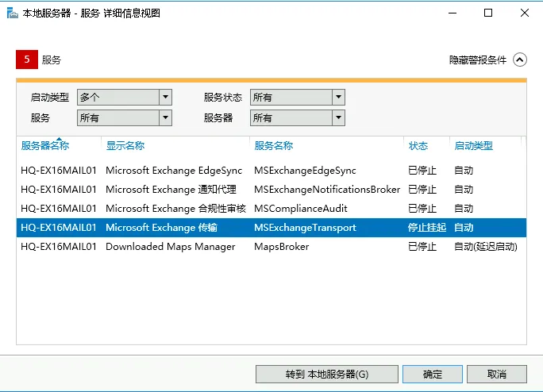Sort by 显示名称 column header
The image size is (543, 392).
(x=125, y=145)
